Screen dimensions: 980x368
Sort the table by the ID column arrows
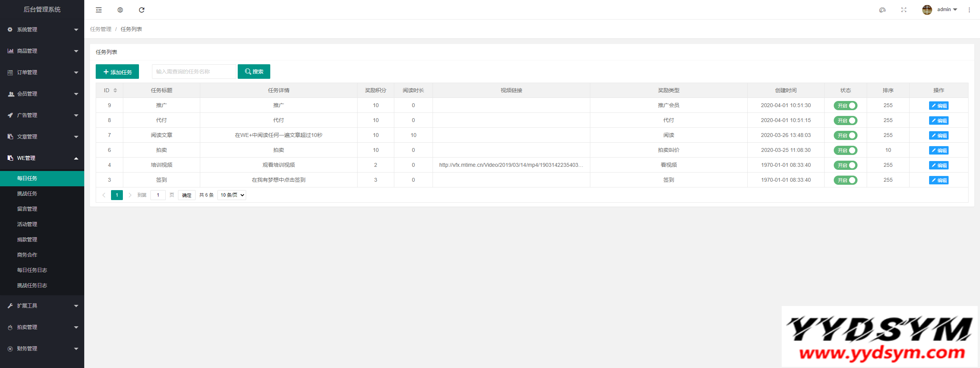coord(115,90)
